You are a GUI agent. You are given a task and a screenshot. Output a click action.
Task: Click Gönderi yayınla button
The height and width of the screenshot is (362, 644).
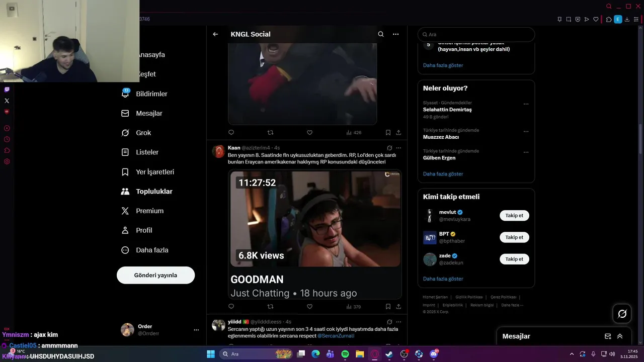coord(155,275)
